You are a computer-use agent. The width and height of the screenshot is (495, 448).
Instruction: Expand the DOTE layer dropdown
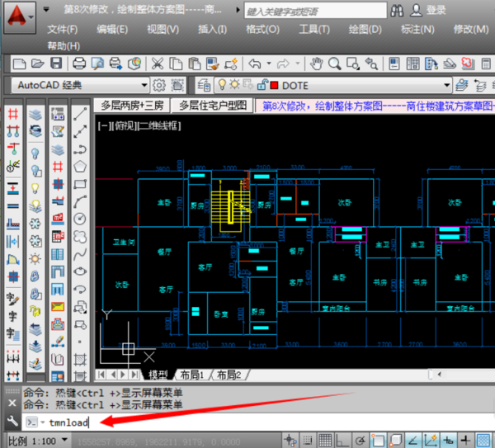point(447,85)
